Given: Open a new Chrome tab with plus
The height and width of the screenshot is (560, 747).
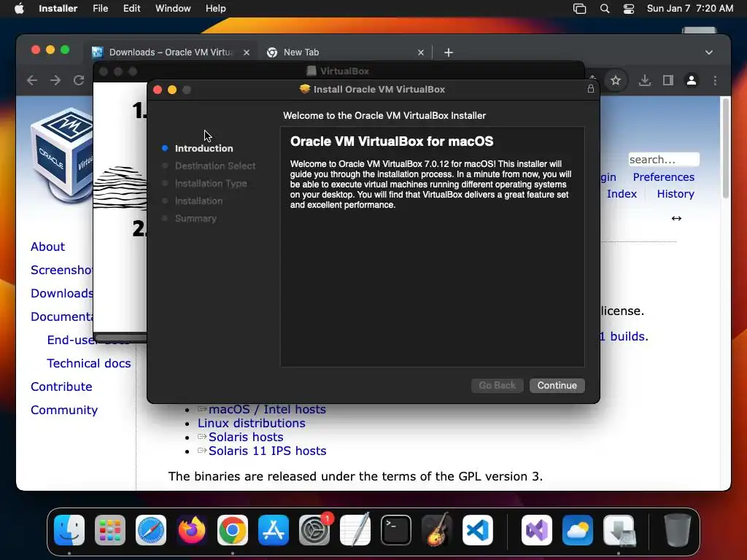Looking at the screenshot, I should pyautogui.click(x=449, y=52).
